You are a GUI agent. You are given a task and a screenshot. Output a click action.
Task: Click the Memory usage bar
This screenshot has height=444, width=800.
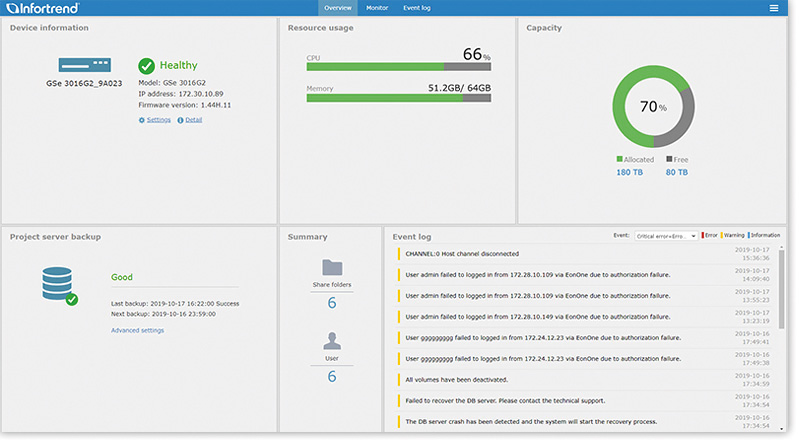point(398,98)
